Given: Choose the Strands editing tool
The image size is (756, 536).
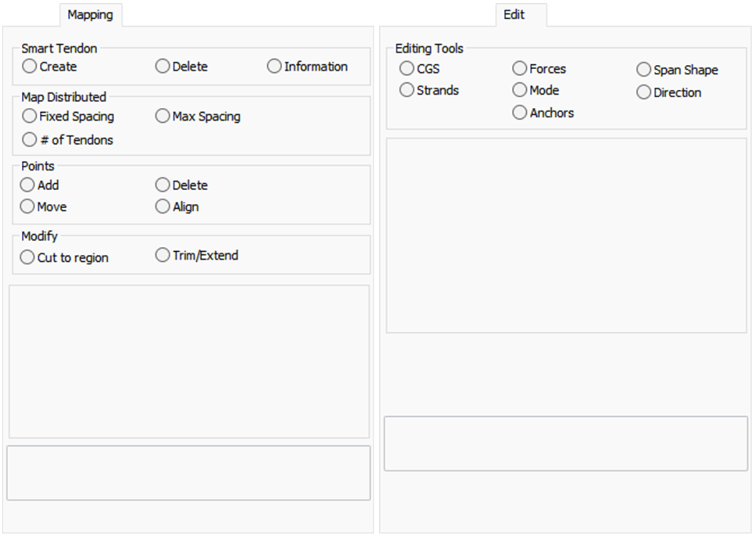Looking at the screenshot, I should [x=407, y=90].
